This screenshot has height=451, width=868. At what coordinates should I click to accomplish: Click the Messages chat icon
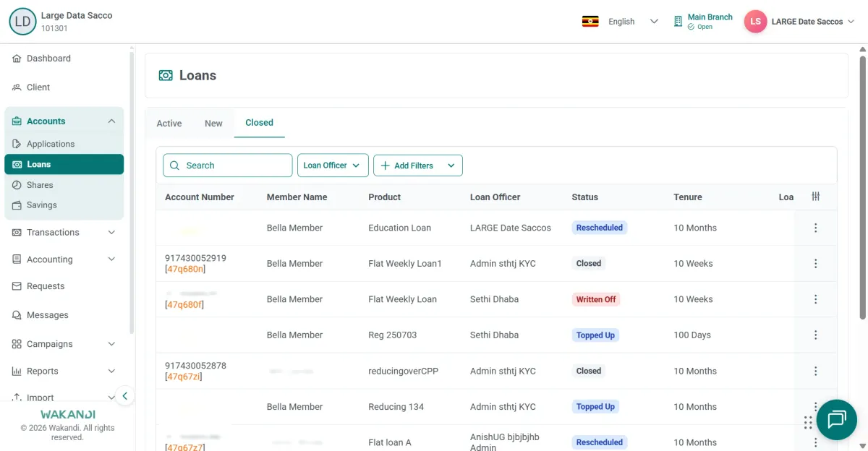(x=17, y=315)
